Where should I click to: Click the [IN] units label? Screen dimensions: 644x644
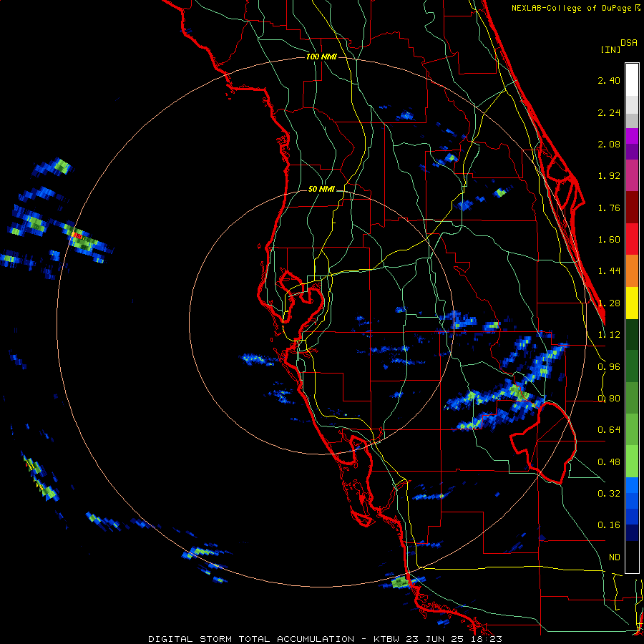(610, 49)
